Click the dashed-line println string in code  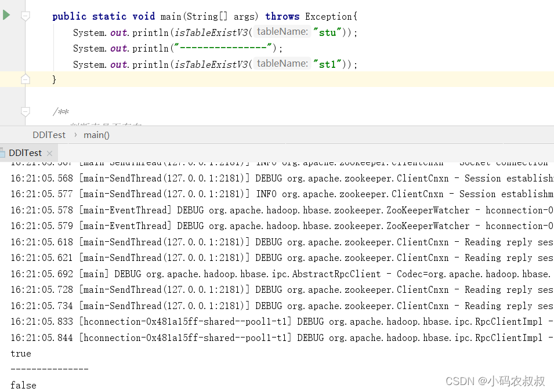(223, 48)
